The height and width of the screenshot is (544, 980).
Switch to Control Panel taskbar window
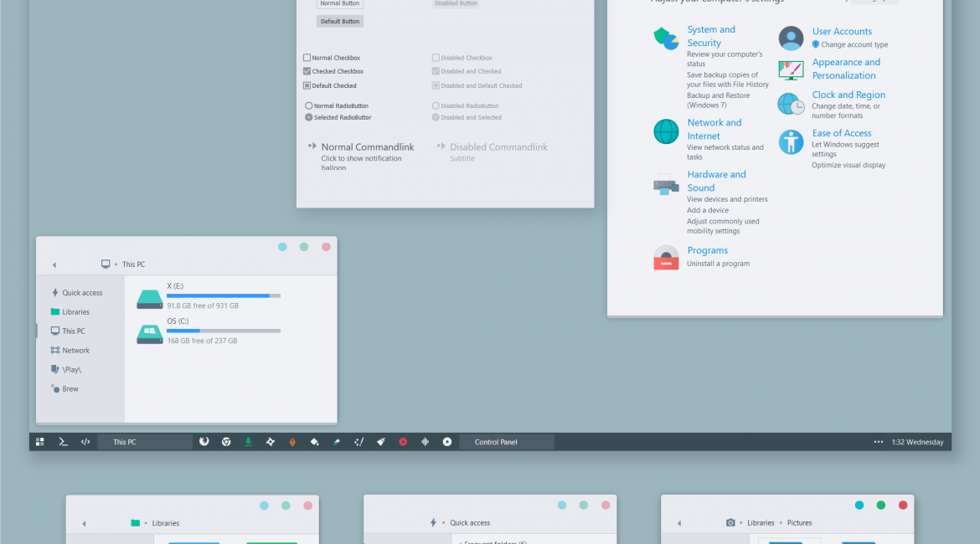(x=507, y=442)
